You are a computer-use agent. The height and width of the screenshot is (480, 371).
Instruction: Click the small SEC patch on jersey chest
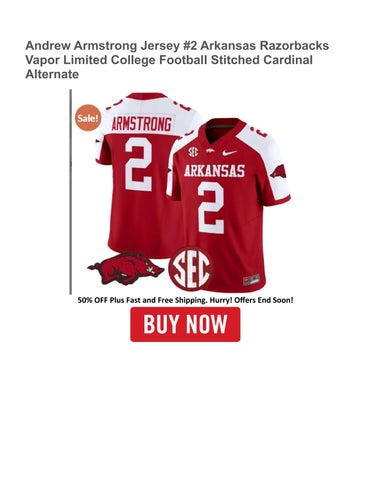[193, 152]
